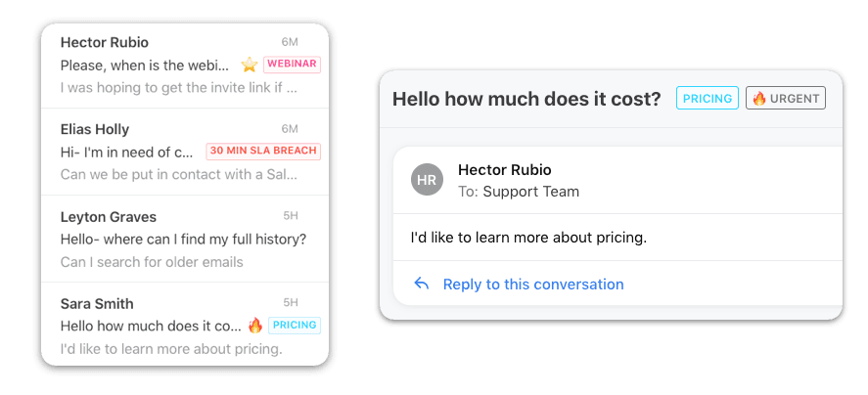Screen dimensions: 868x395
Task: Click the PRICING tag in Sara Smith's row
Action: point(295,326)
